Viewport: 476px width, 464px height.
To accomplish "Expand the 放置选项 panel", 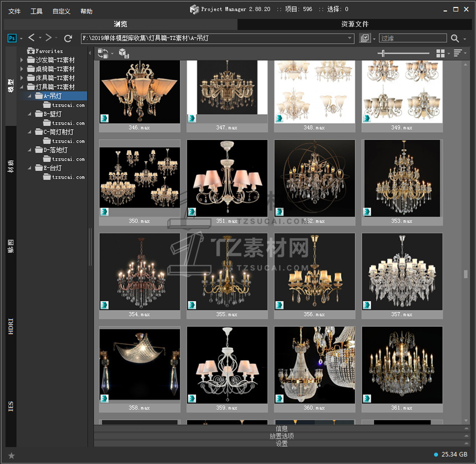I will [282, 436].
